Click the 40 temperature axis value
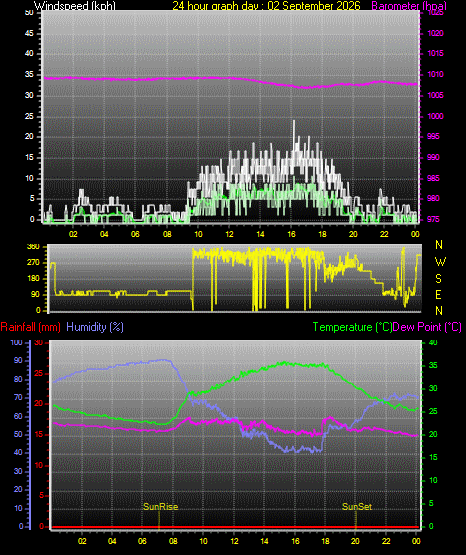The width and height of the screenshot is (466, 555). coord(433,342)
